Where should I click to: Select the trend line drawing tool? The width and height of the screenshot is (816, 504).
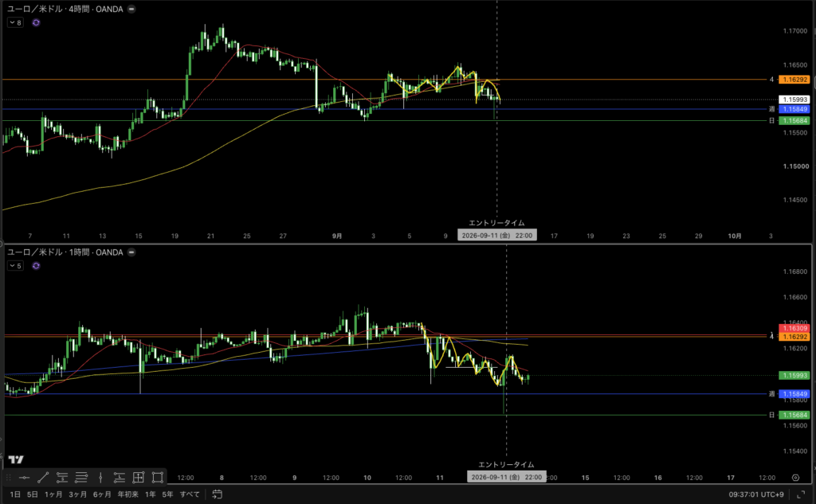pos(43,478)
